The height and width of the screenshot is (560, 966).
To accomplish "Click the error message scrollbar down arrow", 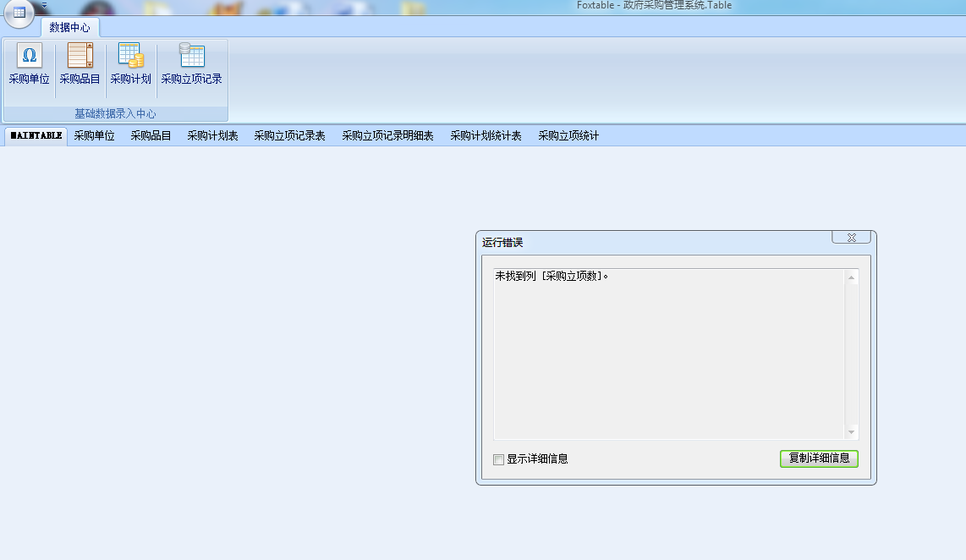I will pyautogui.click(x=851, y=432).
